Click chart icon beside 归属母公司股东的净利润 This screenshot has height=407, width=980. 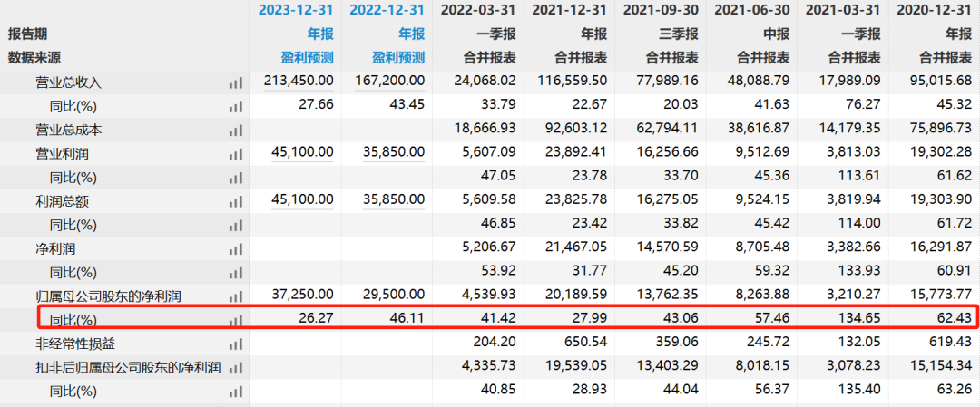(x=236, y=295)
